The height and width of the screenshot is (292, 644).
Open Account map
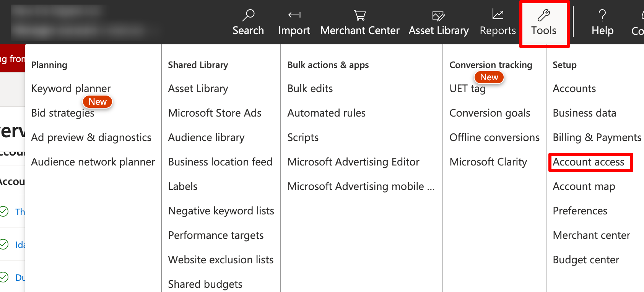click(x=584, y=187)
